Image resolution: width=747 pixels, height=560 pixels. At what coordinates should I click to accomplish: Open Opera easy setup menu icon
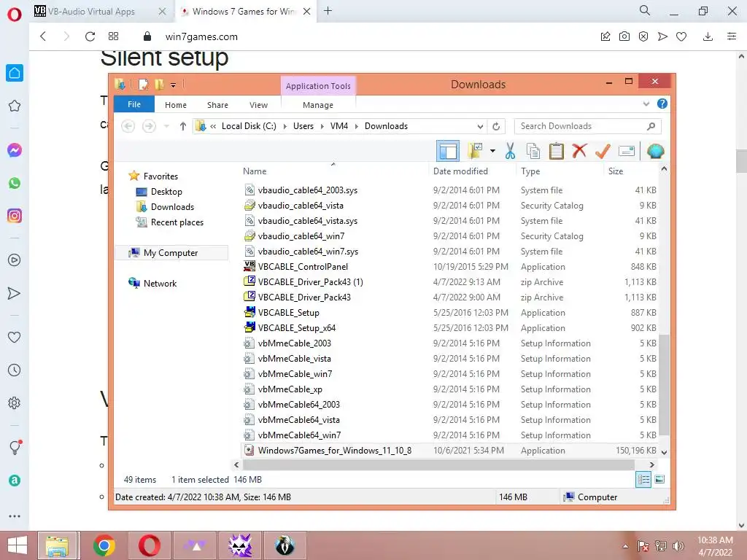click(x=732, y=36)
